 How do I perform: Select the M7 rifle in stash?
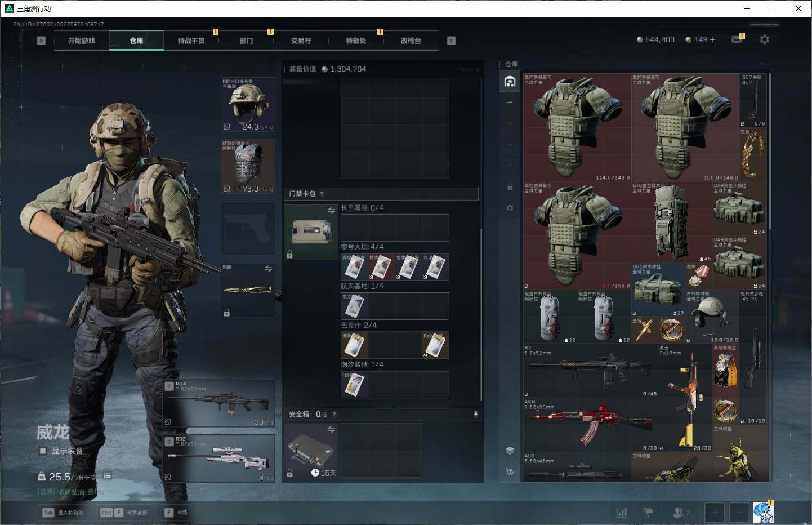click(x=591, y=371)
